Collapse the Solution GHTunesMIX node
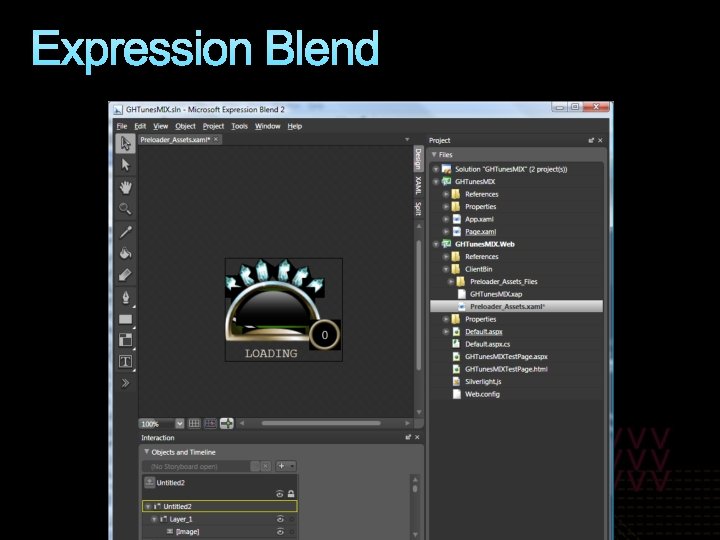The image size is (720, 540). pyautogui.click(x=436, y=169)
